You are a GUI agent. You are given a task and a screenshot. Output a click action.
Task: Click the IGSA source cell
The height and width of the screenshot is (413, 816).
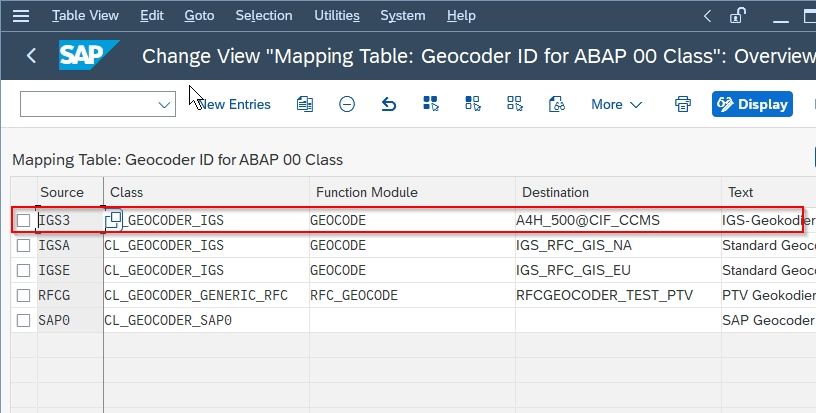coord(70,246)
